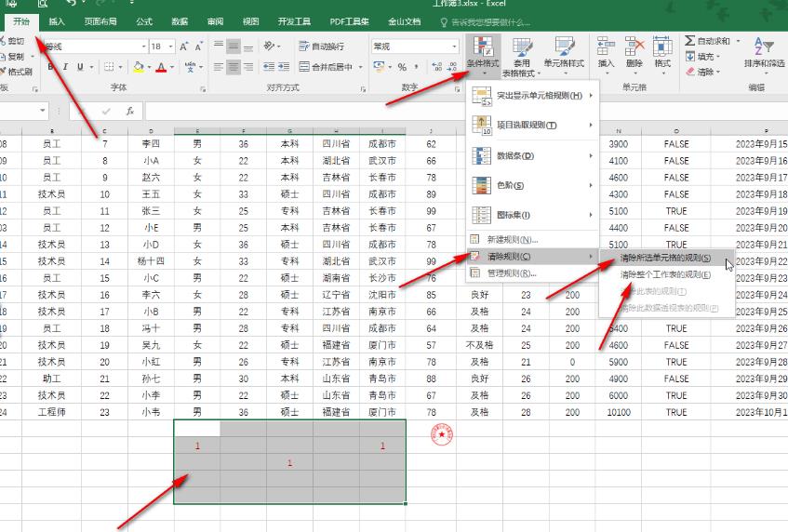The width and height of the screenshot is (788, 532).
Task: Click the Increase Decimal icon
Action: pos(436,67)
